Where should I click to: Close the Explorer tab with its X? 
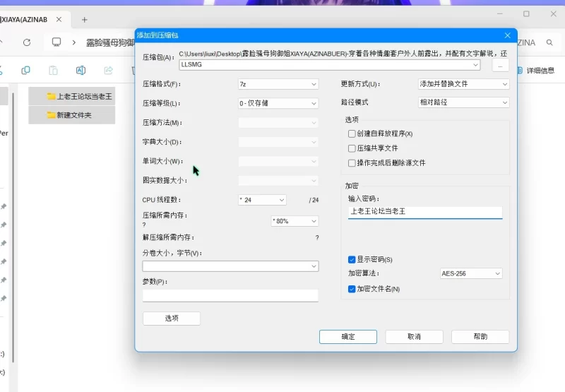59,20
